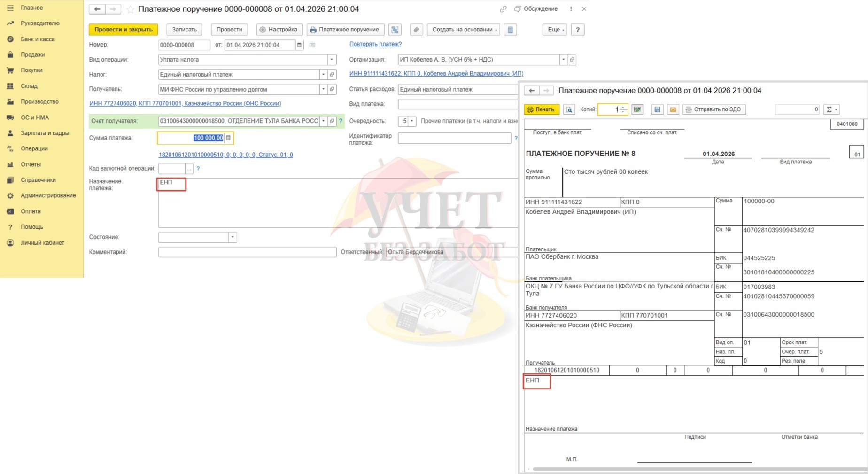Image resolution: width=868 pixels, height=474 pixels.
Task: Click the Печать button in print form
Action: click(541, 109)
